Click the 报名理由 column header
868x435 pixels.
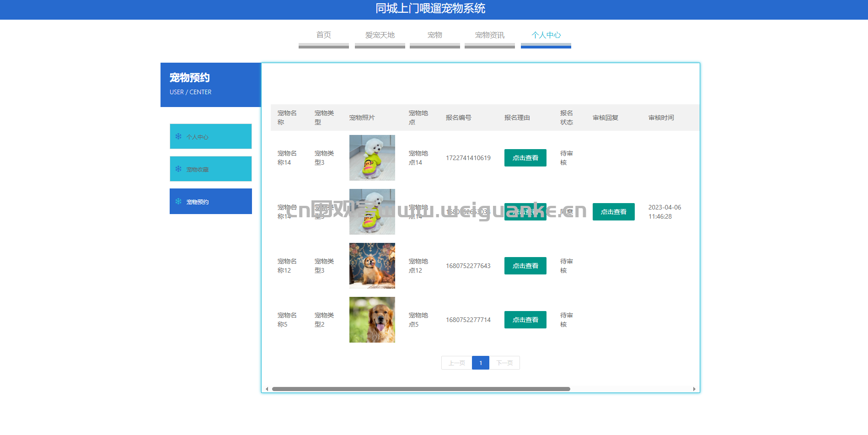click(517, 118)
